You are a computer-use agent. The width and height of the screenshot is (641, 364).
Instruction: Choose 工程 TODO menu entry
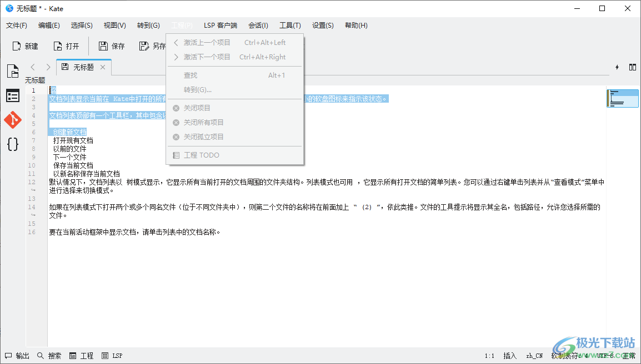click(x=234, y=155)
